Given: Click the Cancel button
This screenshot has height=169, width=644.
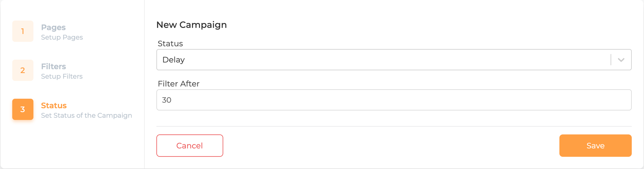Looking at the screenshot, I should (x=190, y=146).
